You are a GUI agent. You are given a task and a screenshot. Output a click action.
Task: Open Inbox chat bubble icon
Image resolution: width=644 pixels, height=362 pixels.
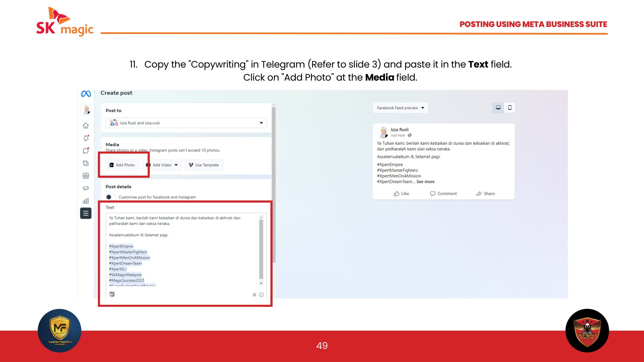pos(86,151)
